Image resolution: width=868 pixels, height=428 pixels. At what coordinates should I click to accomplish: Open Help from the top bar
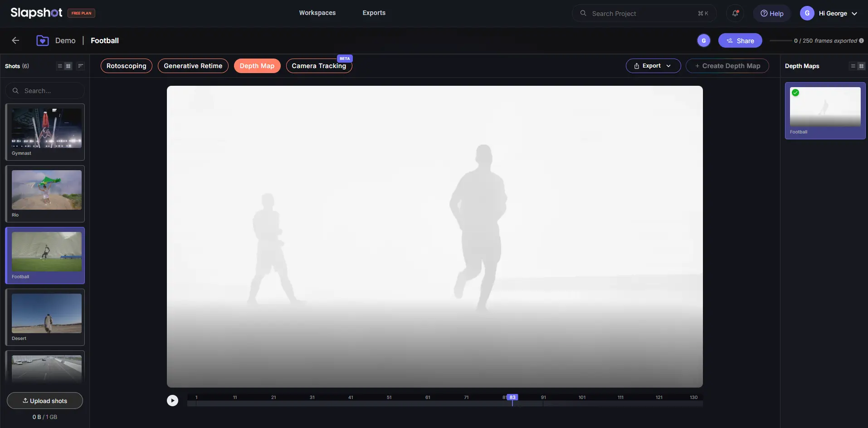point(772,13)
